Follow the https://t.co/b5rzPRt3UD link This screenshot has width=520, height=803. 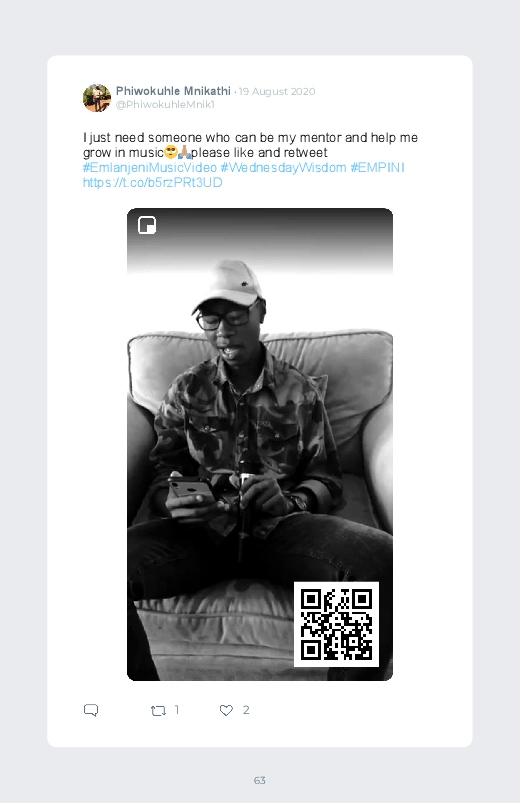153,182
